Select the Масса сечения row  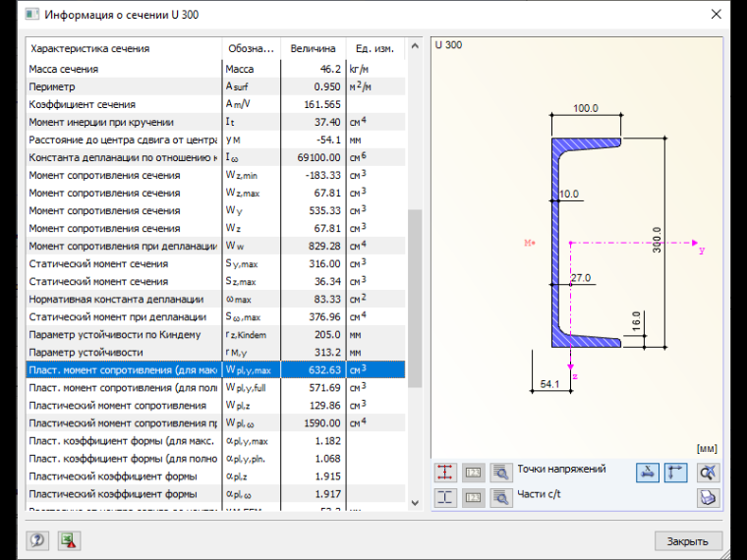(x=215, y=69)
